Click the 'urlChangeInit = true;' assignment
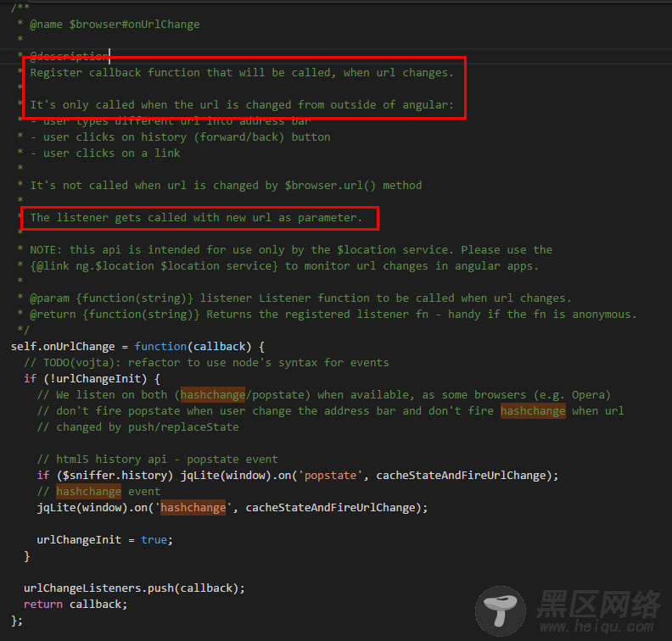This screenshot has width=672, height=641. coord(104,540)
